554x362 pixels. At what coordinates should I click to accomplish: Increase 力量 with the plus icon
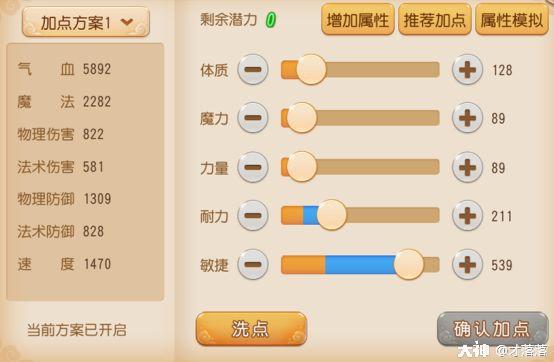click(x=467, y=167)
